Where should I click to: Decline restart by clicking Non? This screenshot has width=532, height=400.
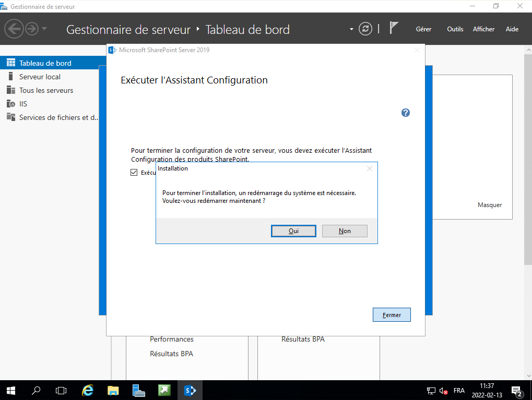(345, 231)
